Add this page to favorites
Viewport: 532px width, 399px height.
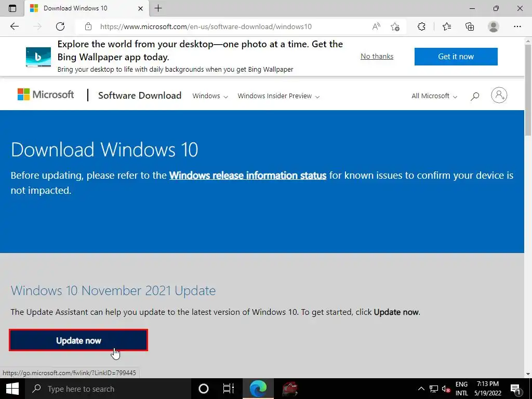395,26
